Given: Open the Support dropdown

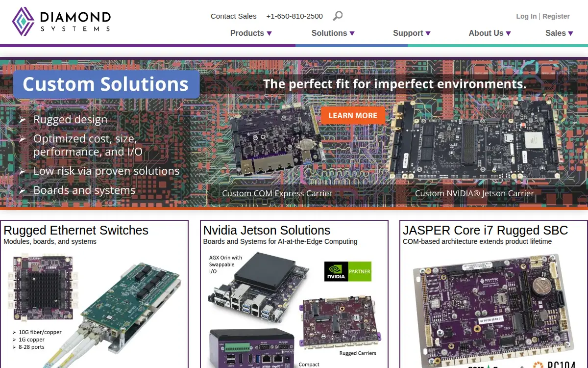Looking at the screenshot, I should (412, 33).
